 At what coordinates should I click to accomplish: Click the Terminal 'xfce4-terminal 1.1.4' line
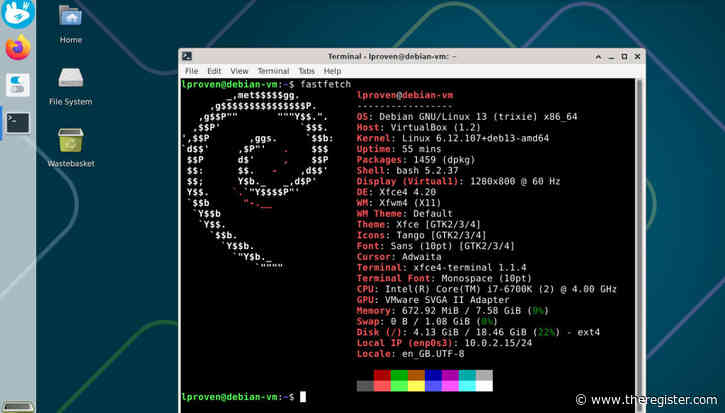pos(442,267)
